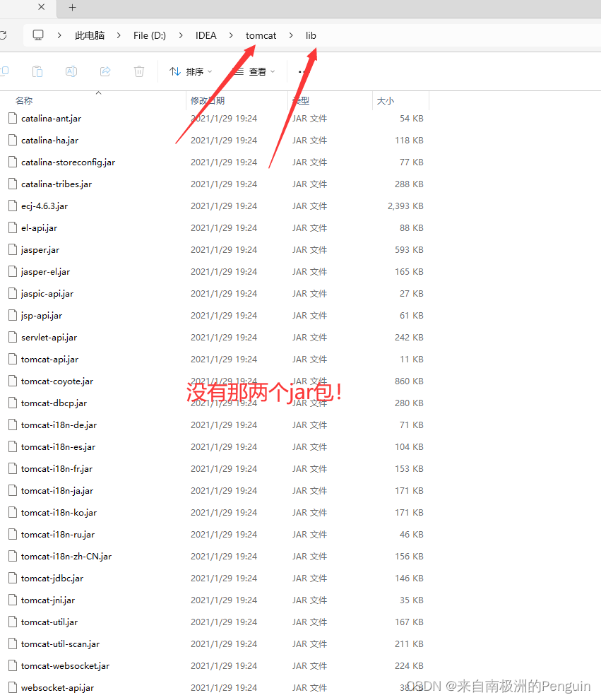
Task: Click the 242 KB size cell
Action: (409, 337)
